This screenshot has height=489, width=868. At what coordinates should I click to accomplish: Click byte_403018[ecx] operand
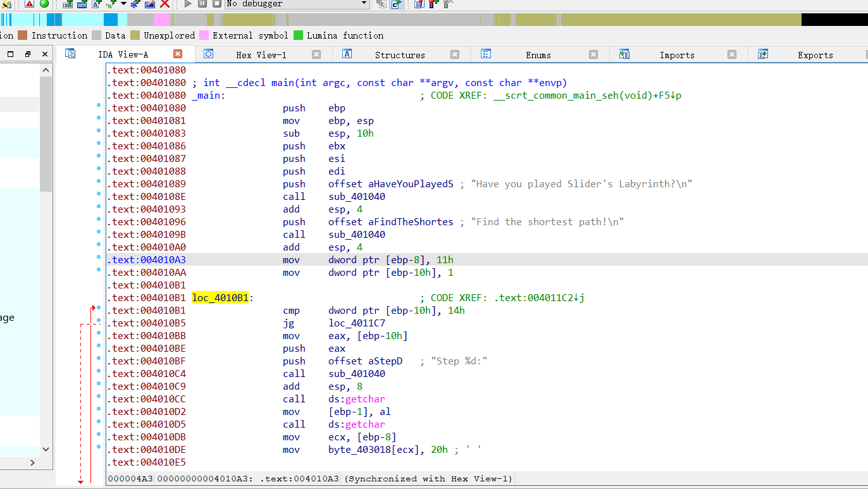click(377, 450)
